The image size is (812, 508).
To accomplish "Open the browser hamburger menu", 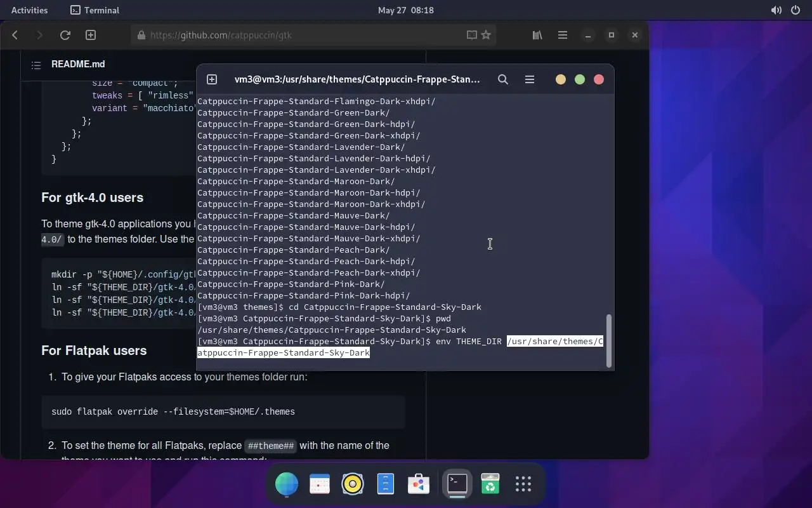I will tap(563, 36).
